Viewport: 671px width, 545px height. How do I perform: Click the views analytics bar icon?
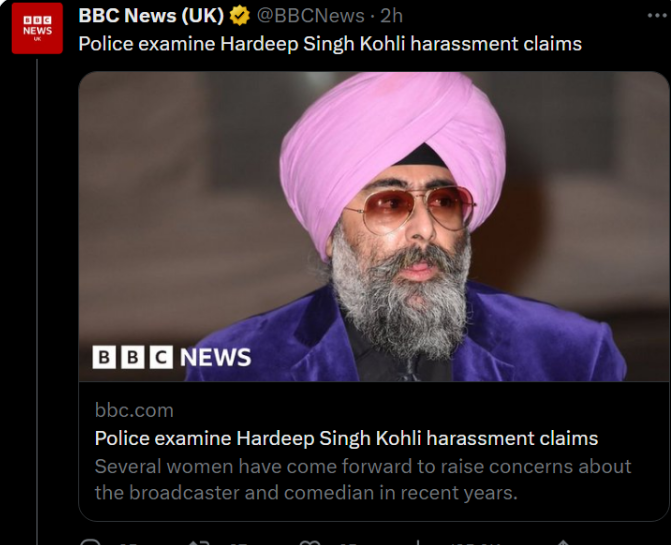coord(422,542)
